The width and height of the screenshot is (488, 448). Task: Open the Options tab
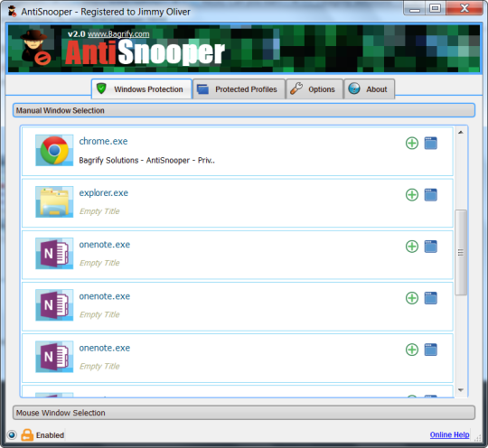pyautogui.click(x=314, y=89)
